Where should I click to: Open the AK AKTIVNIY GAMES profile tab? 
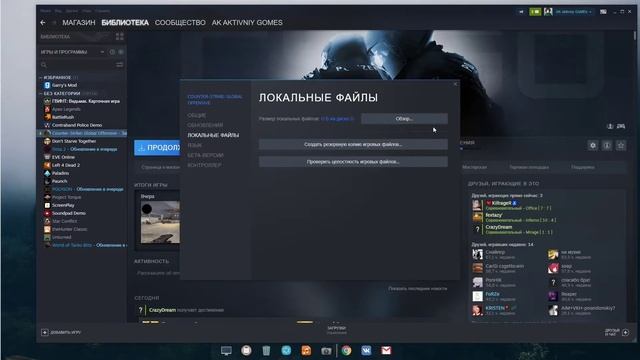pos(247,23)
